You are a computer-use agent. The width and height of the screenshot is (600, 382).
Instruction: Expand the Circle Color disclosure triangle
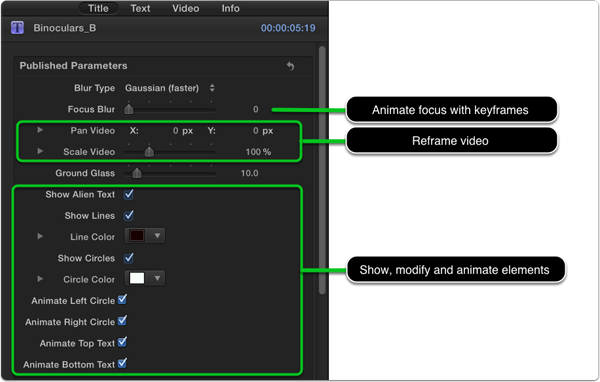coord(40,279)
